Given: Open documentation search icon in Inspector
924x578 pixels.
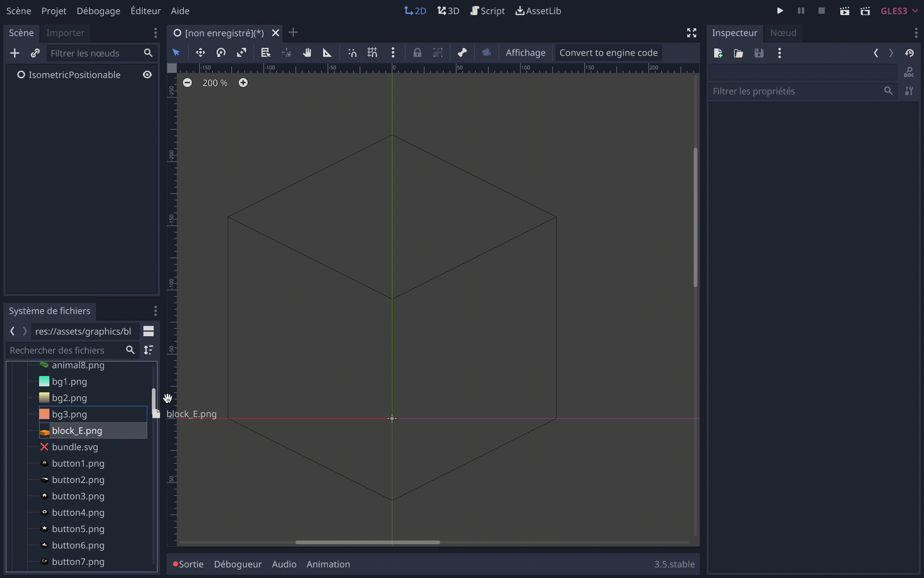Looking at the screenshot, I should coord(909,72).
